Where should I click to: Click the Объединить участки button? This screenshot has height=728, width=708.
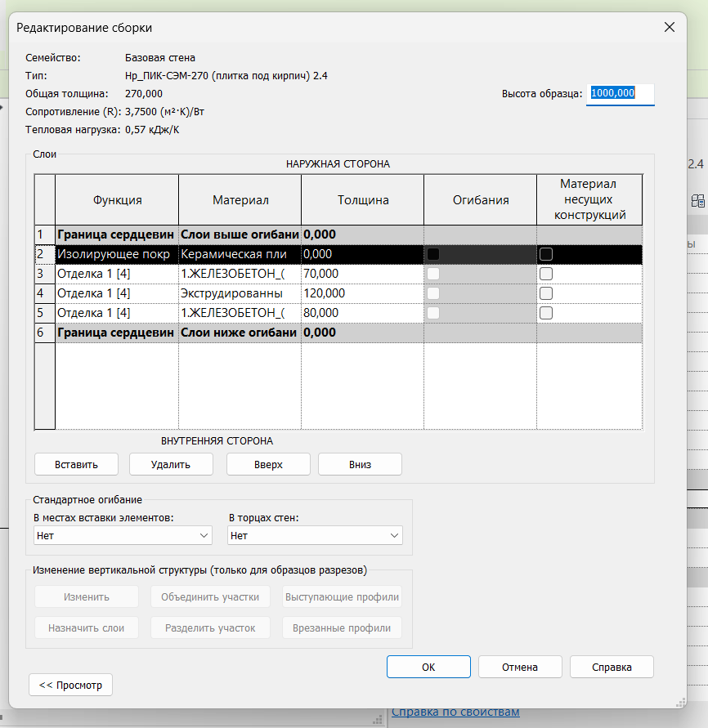(x=210, y=596)
